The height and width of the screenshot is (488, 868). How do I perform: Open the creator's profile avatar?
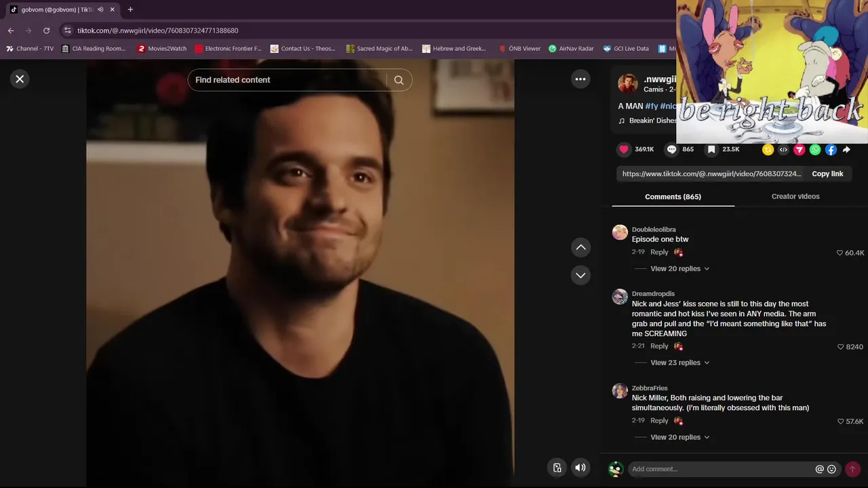(x=627, y=84)
